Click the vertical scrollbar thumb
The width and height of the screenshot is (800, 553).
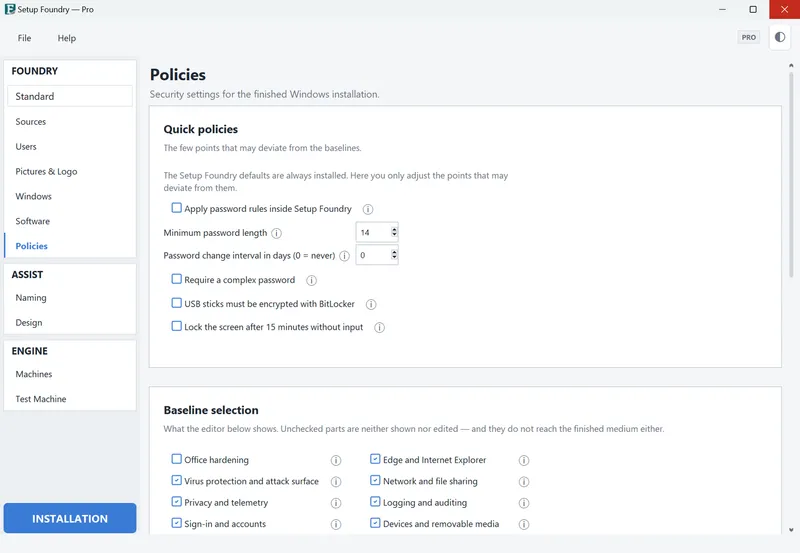click(791, 174)
